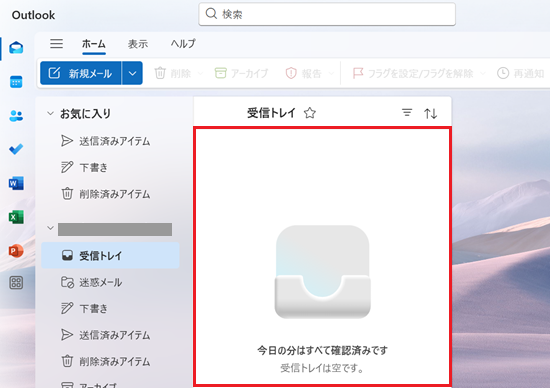Toggle the hamburger navigation pane button
The image size is (550, 388).
pos(56,44)
